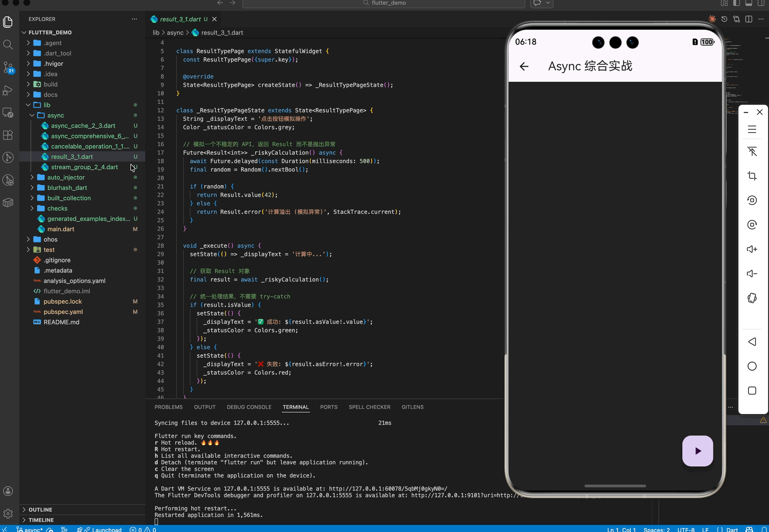Open Source Control view with 21 badge
This screenshot has height=532, width=769.
(8, 67)
